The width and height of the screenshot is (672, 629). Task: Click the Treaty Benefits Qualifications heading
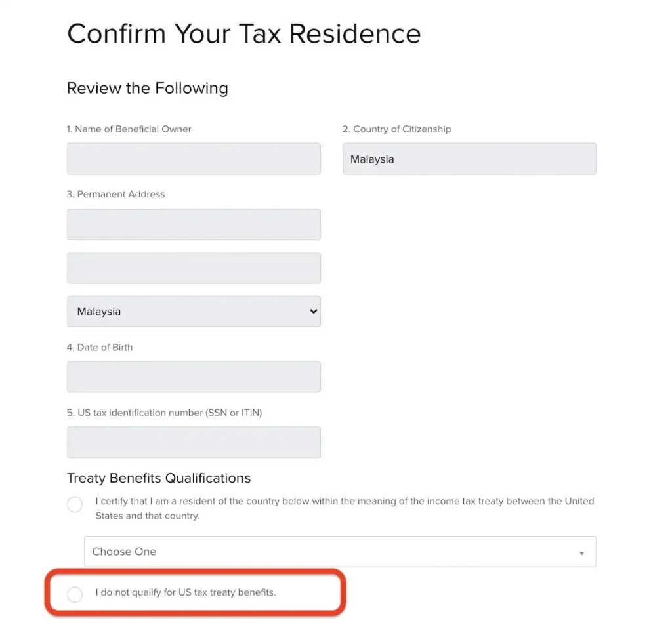(x=159, y=478)
